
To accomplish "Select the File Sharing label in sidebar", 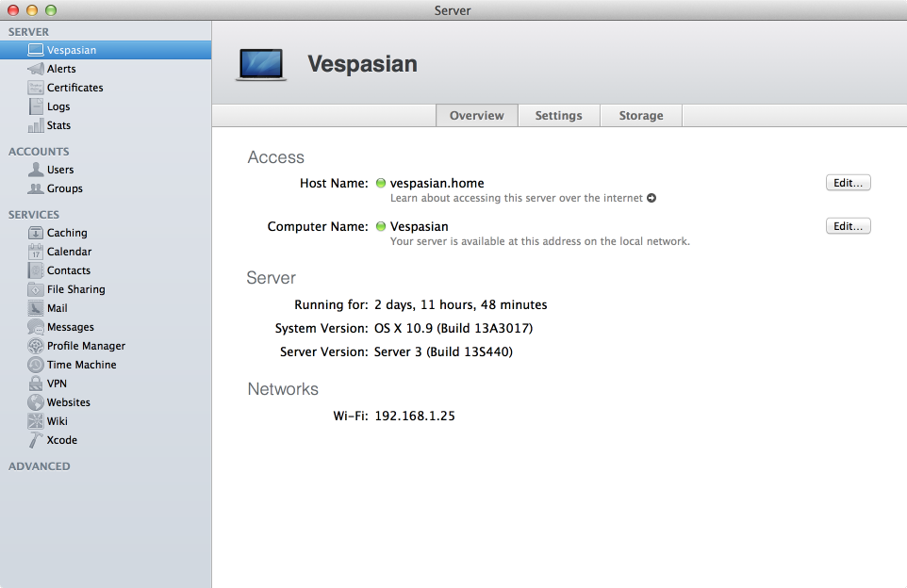I will 76,289.
